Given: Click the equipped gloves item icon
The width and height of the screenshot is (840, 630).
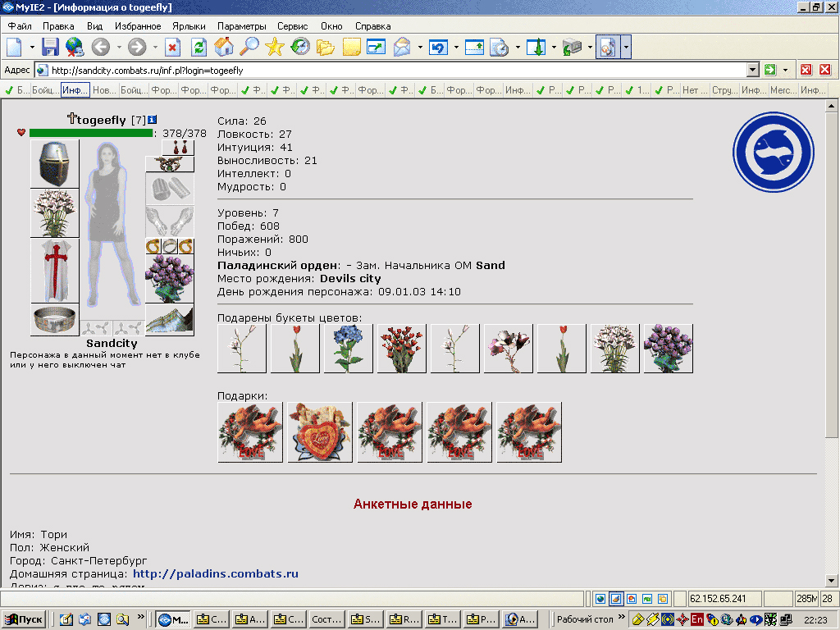Looking at the screenshot, I should click(170, 221).
